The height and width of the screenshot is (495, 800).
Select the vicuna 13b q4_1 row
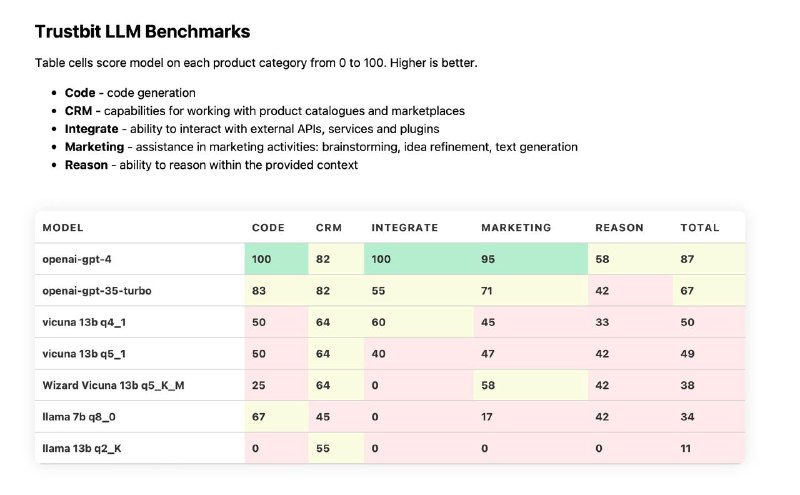tap(390, 322)
